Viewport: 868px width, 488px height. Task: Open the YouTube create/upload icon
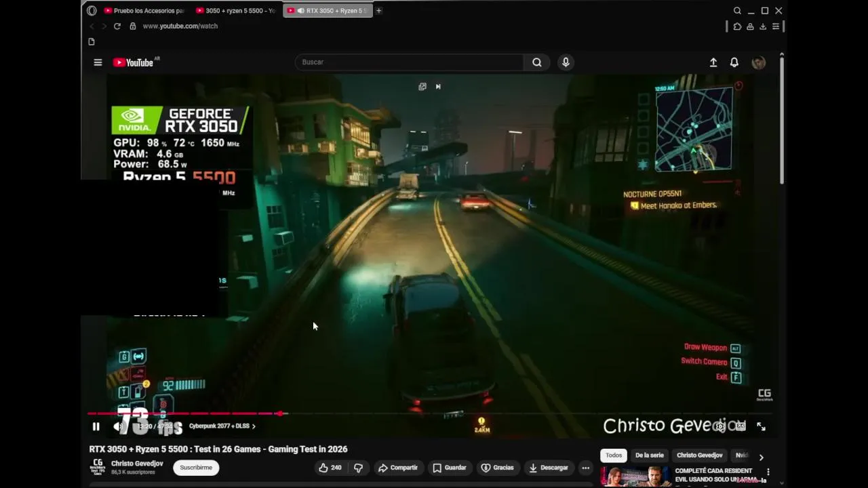[x=713, y=62]
